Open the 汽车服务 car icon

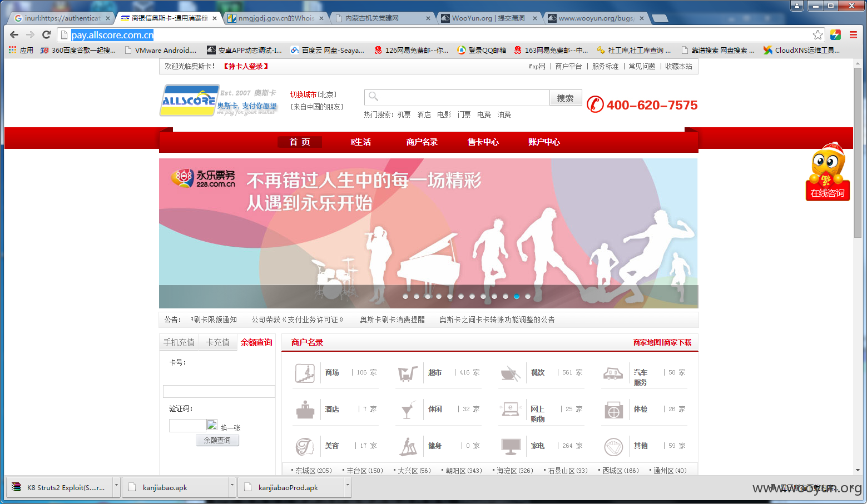click(613, 373)
